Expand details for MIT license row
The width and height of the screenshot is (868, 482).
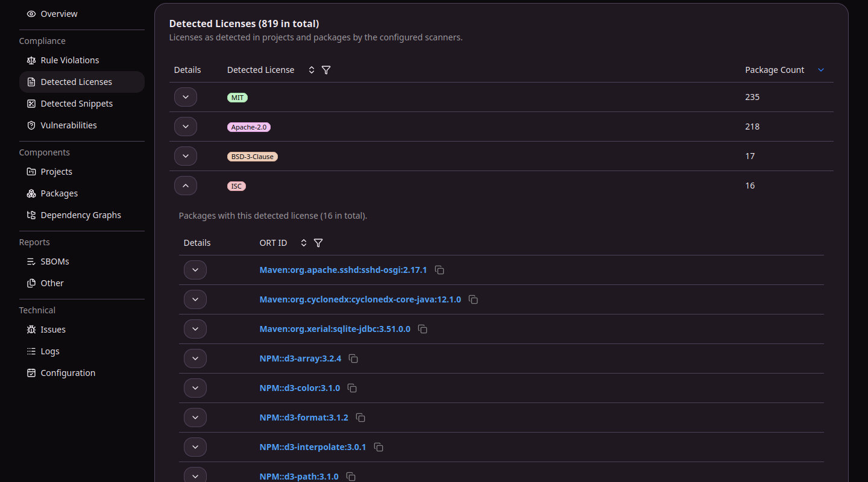[x=186, y=97]
